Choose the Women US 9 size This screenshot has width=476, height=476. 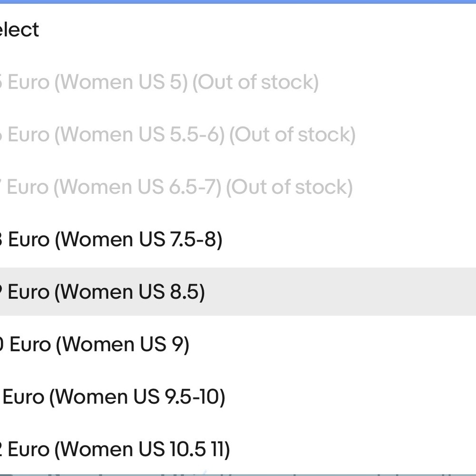click(x=238, y=344)
